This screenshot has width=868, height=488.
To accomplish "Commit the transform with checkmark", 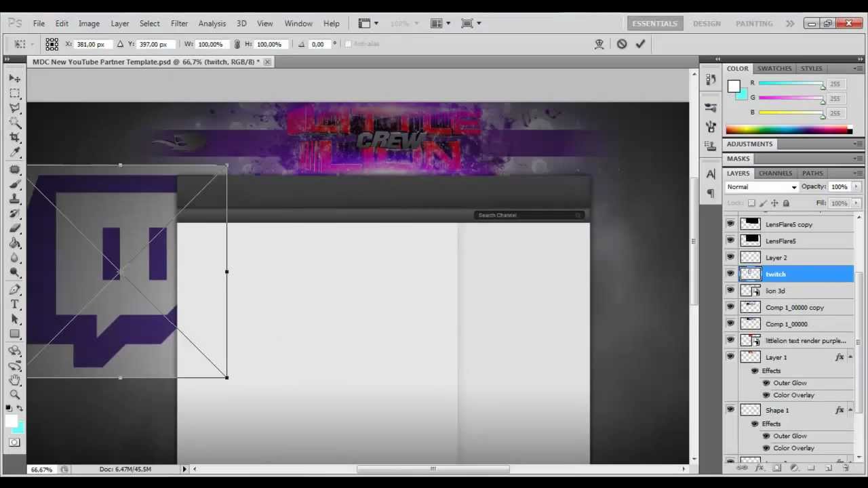I will [640, 44].
